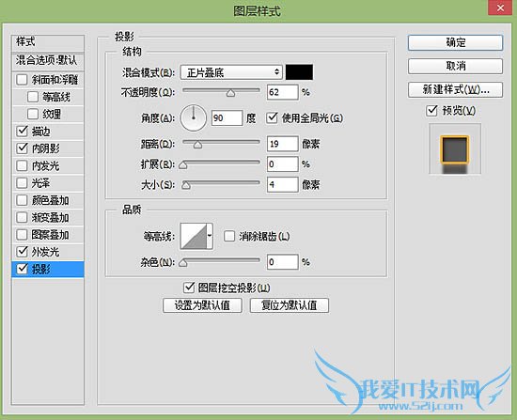Click the angle dial control
This screenshot has height=420, width=517.
tap(194, 117)
